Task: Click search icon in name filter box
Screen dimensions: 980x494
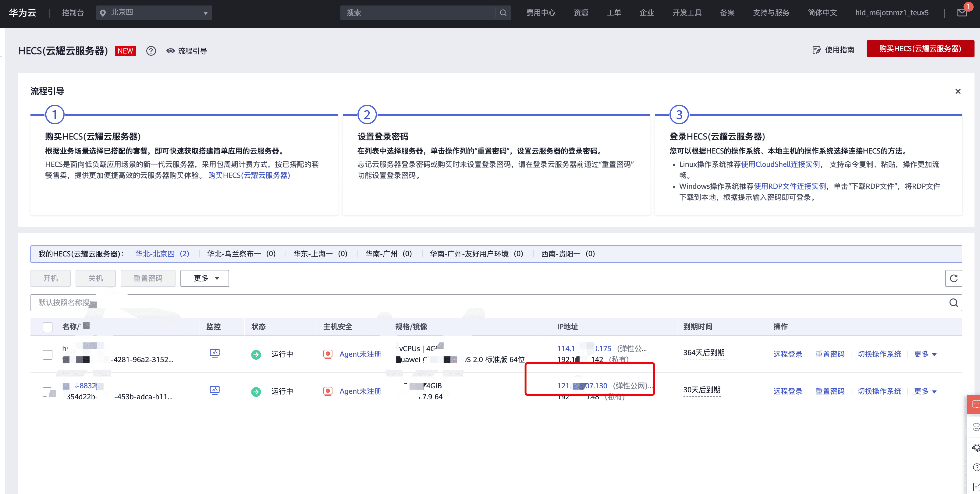Action: click(953, 303)
